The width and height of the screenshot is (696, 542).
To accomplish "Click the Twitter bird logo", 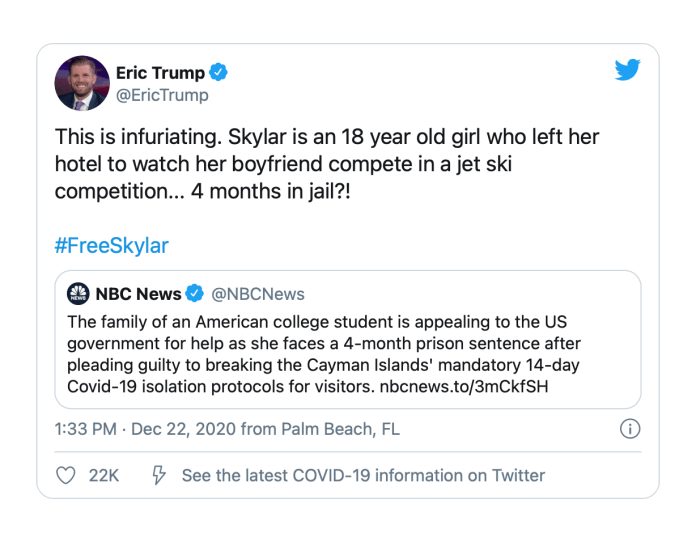I will coord(627,70).
